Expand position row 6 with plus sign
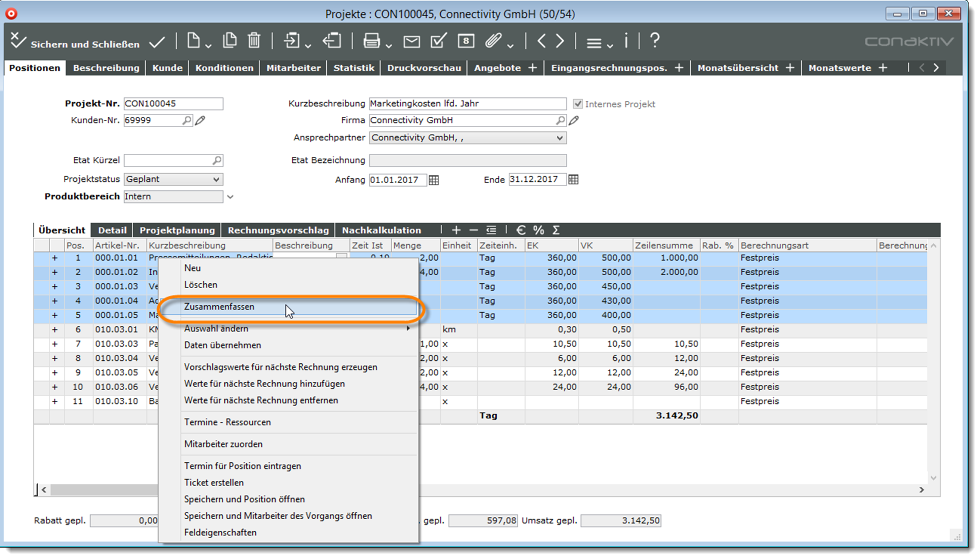The width and height of the screenshot is (980, 559). [54, 329]
